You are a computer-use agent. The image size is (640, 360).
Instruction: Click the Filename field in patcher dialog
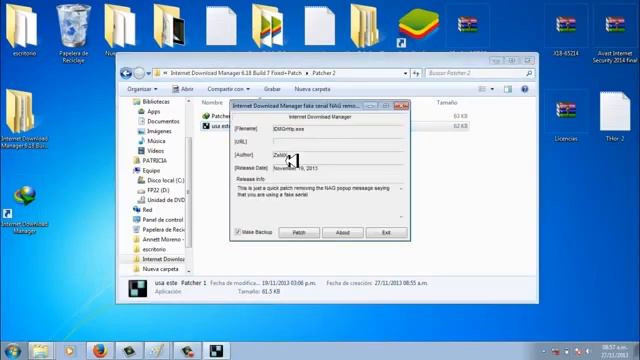tap(338, 129)
